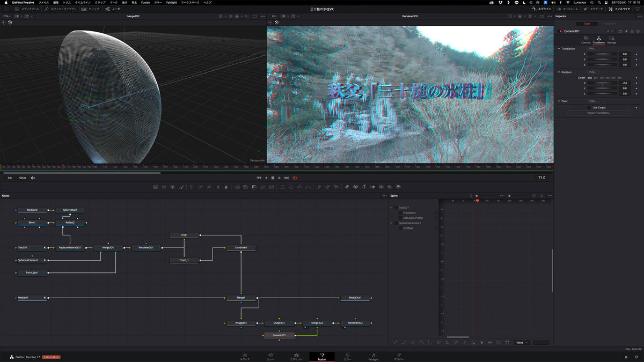The width and height of the screenshot is (644, 362).
Task: Select the Fusion page tab
Action: tap(322, 357)
